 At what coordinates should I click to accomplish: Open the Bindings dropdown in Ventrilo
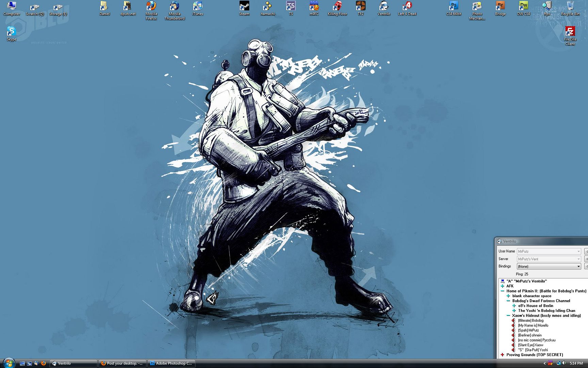[x=578, y=266]
